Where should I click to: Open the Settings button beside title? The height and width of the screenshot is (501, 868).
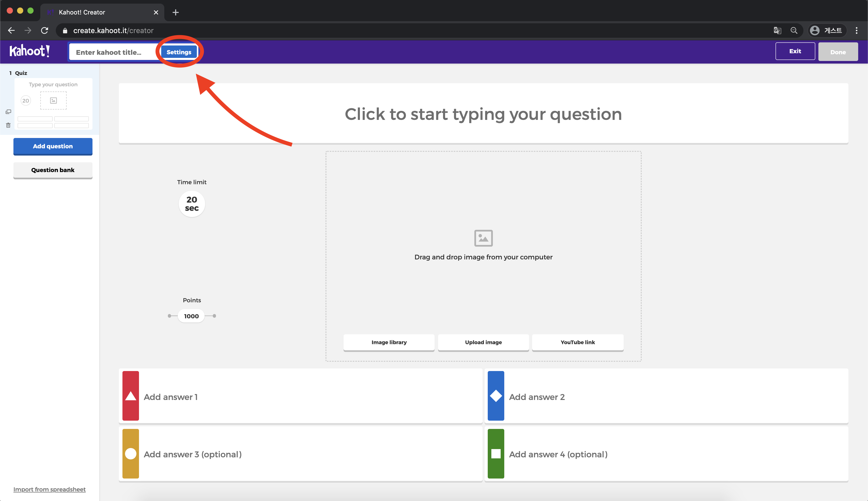[179, 52]
